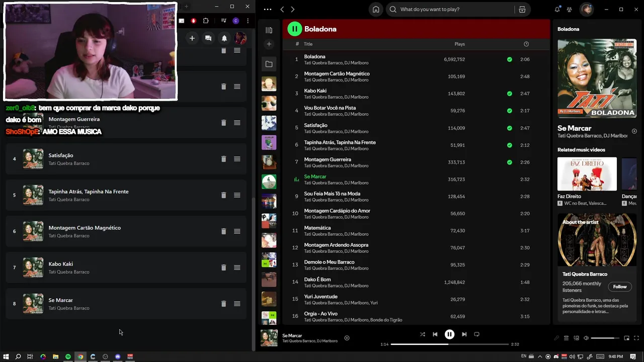Viewport: 644px width, 362px height.
Task: Open Connect to a device in Spotify
Action: pyautogui.click(x=577, y=338)
